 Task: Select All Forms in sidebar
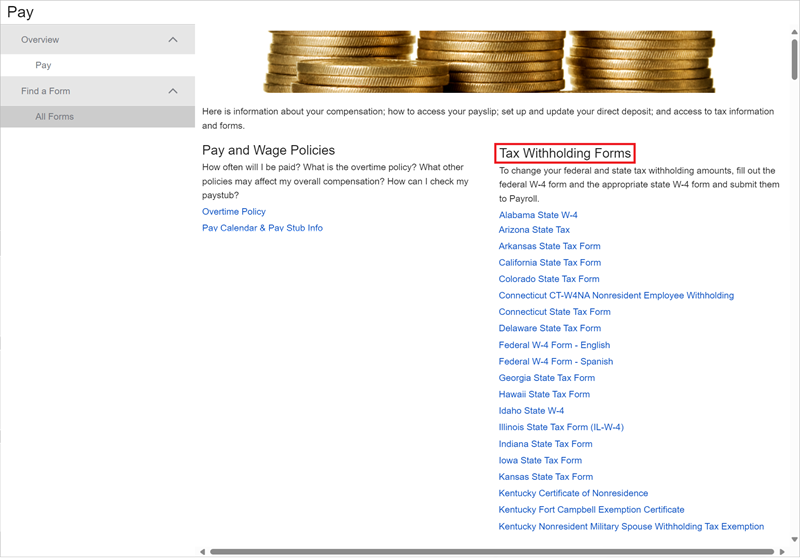tap(97, 116)
